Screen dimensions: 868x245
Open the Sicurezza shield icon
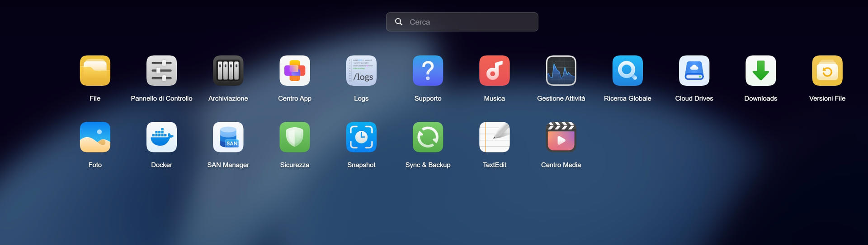coord(295,137)
